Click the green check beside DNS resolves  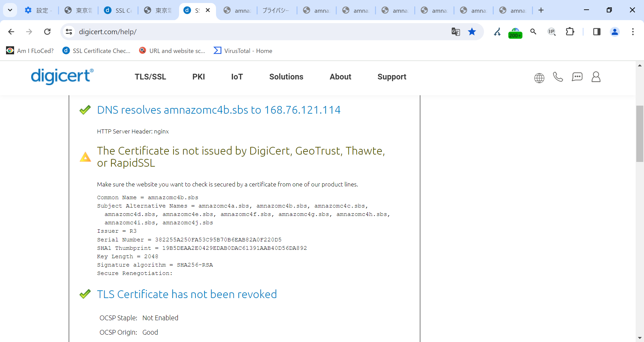tap(85, 110)
